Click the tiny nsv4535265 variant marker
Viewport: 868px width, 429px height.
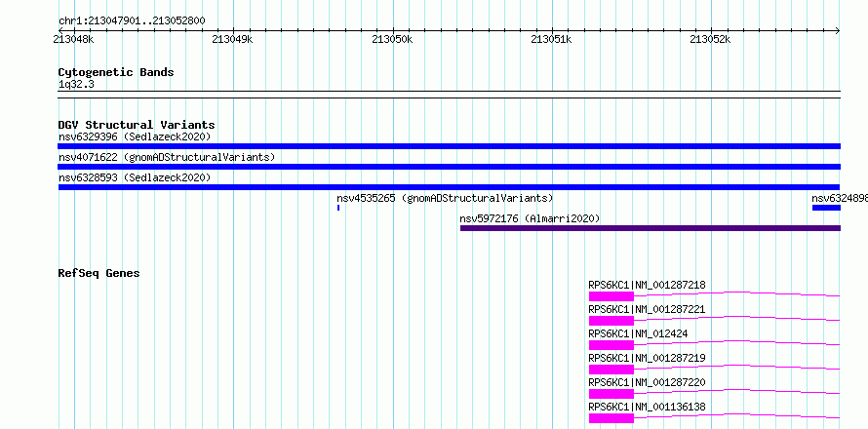coord(338,208)
